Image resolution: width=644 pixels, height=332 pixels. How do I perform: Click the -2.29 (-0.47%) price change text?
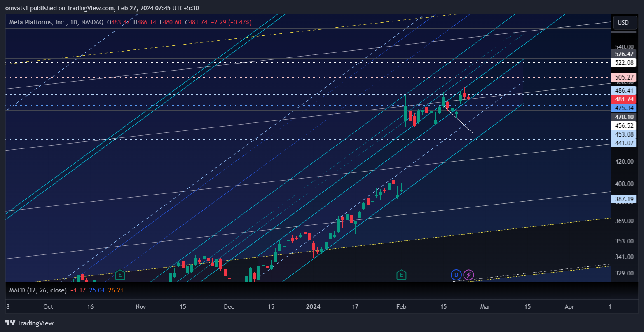[231, 22]
